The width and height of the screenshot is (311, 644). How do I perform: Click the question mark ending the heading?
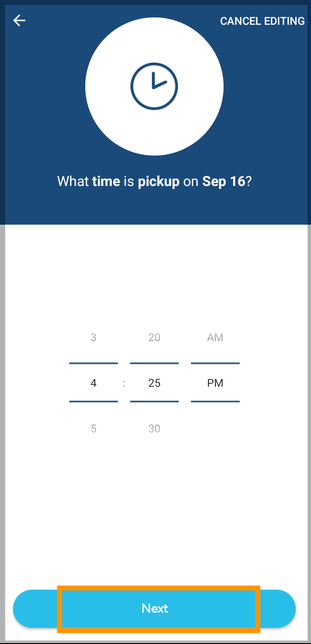click(249, 181)
